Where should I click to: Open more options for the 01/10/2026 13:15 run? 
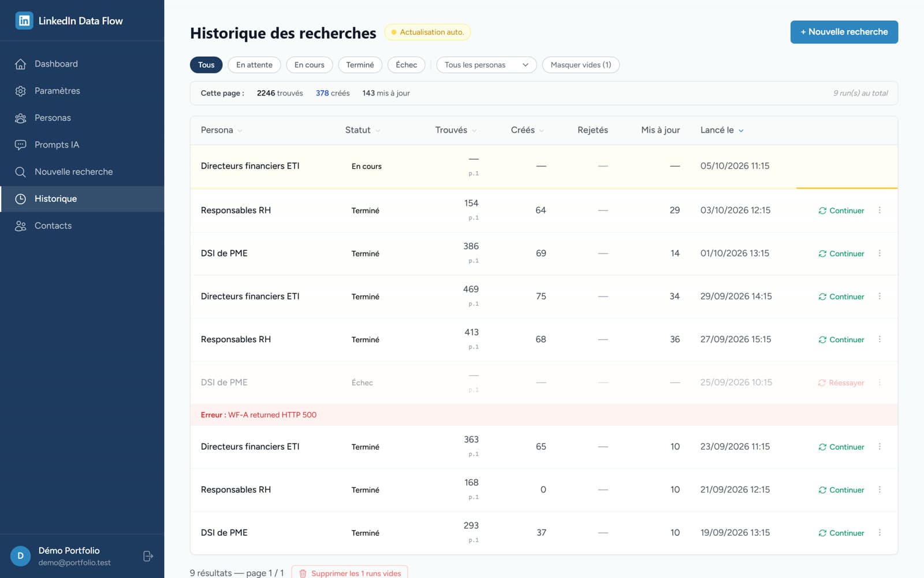coord(880,253)
